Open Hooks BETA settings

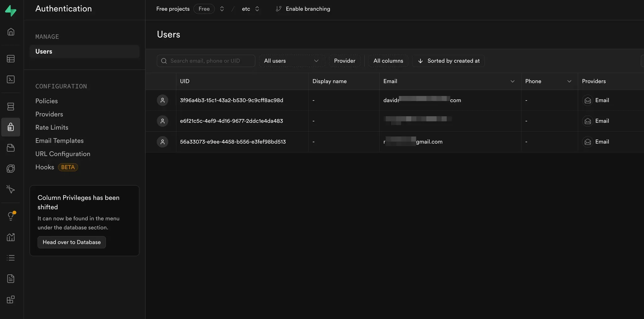point(57,167)
